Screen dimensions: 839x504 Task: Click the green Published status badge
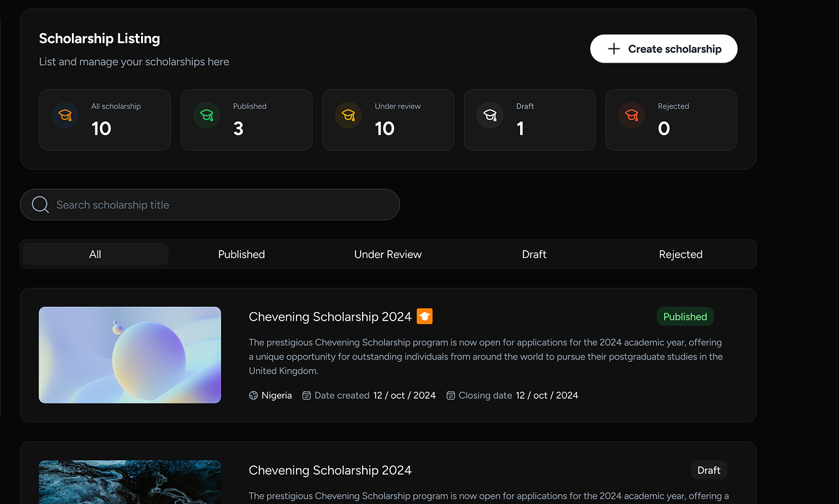[x=685, y=317]
